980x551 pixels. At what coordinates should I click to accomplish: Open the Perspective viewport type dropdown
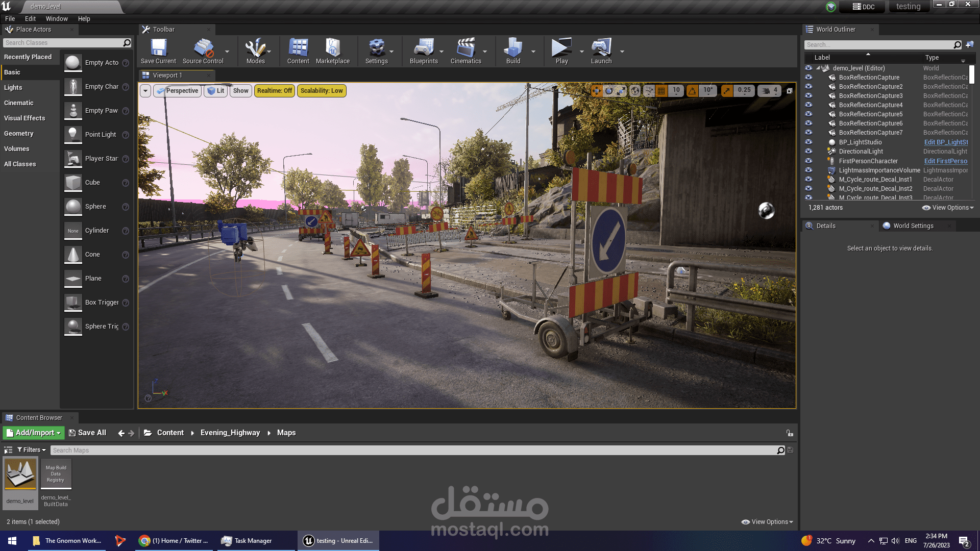pyautogui.click(x=178, y=91)
